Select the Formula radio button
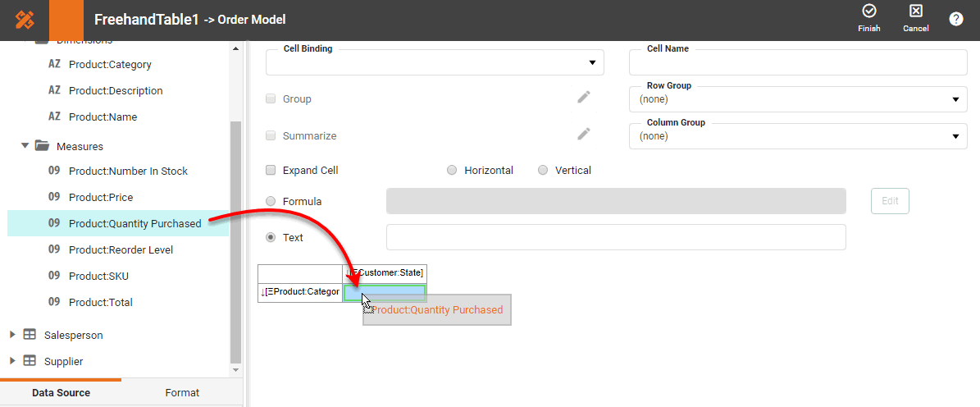Viewport: 980px width, 407px height. tap(271, 201)
